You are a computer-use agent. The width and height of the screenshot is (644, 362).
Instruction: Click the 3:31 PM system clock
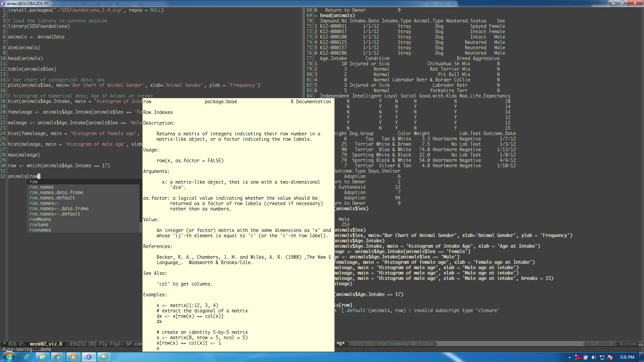pyautogui.click(x=627, y=357)
